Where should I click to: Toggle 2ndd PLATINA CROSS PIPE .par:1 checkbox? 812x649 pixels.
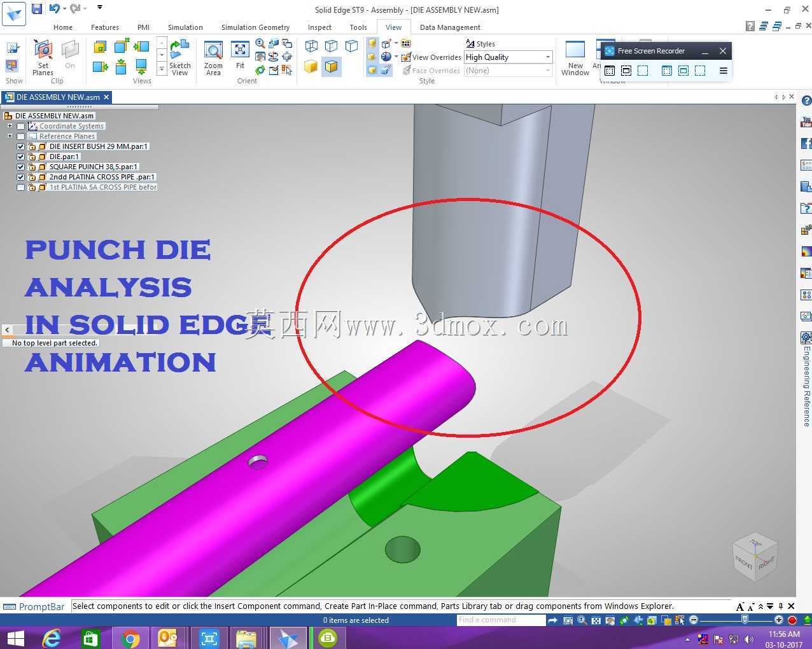coord(21,177)
